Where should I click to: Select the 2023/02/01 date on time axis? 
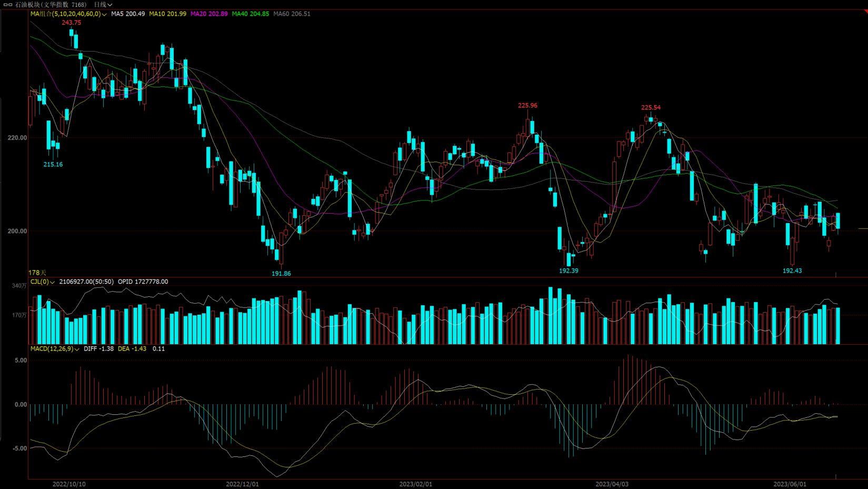pyautogui.click(x=416, y=484)
